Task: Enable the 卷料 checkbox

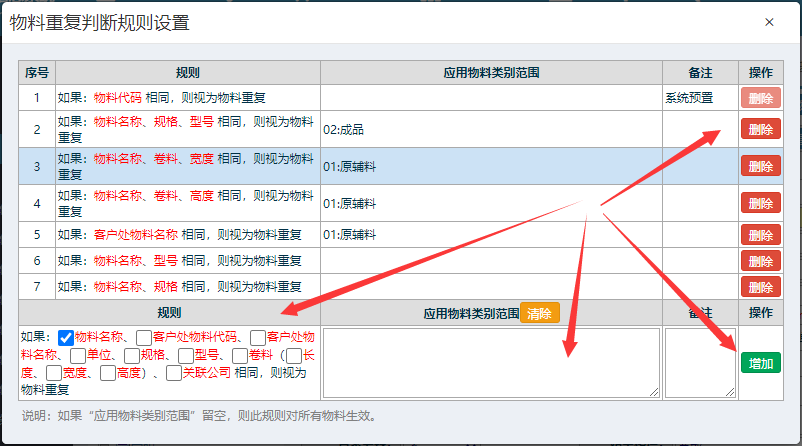Action: pos(240,355)
